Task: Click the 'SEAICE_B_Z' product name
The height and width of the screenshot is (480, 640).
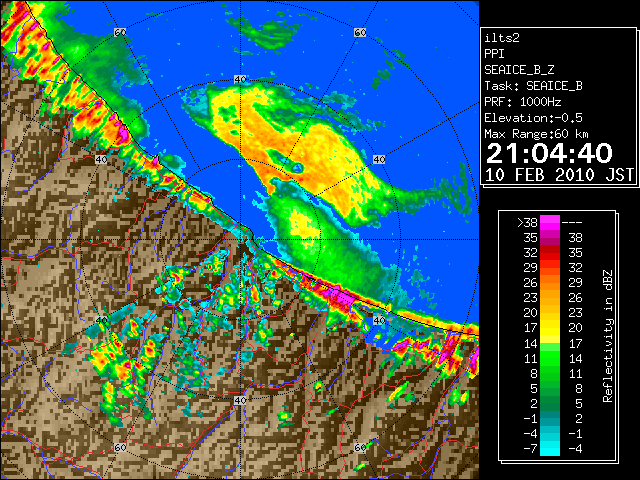Action: (x=519, y=70)
